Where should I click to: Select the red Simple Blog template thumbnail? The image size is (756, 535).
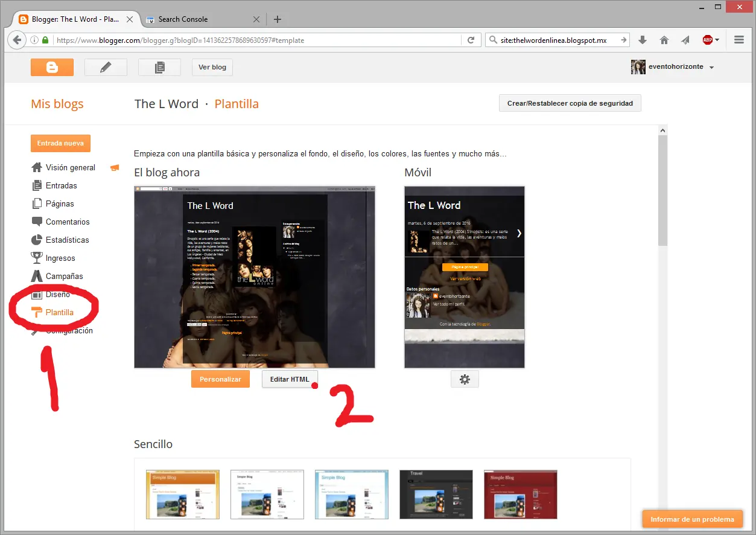521,495
